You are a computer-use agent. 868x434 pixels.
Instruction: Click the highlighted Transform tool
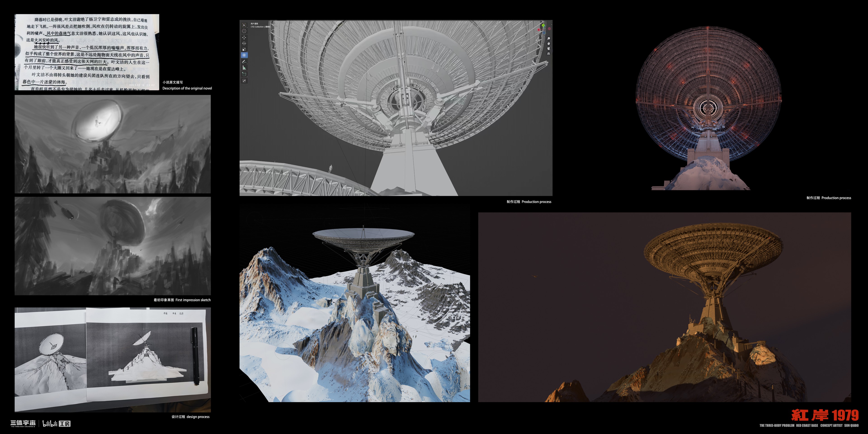coord(244,55)
